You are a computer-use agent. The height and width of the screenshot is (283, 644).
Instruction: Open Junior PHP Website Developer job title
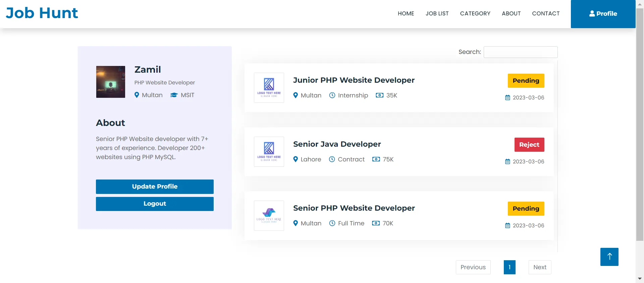pos(354,80)
